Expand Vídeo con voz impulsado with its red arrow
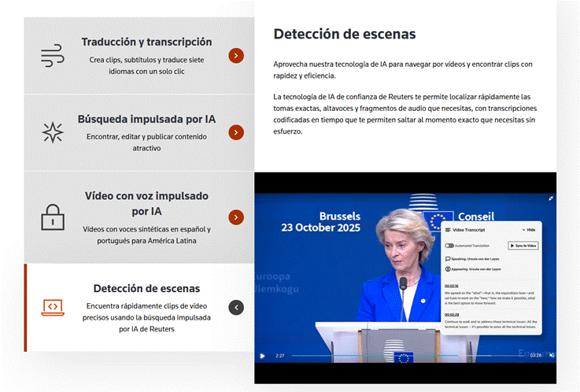Viewport: 580px width, 392px height. click(236, 217)
